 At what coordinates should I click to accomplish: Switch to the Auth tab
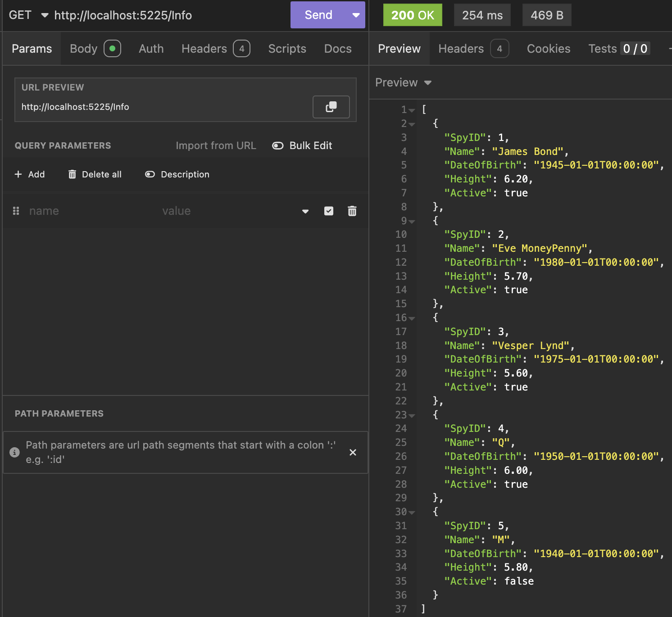[x=151, y=48]
